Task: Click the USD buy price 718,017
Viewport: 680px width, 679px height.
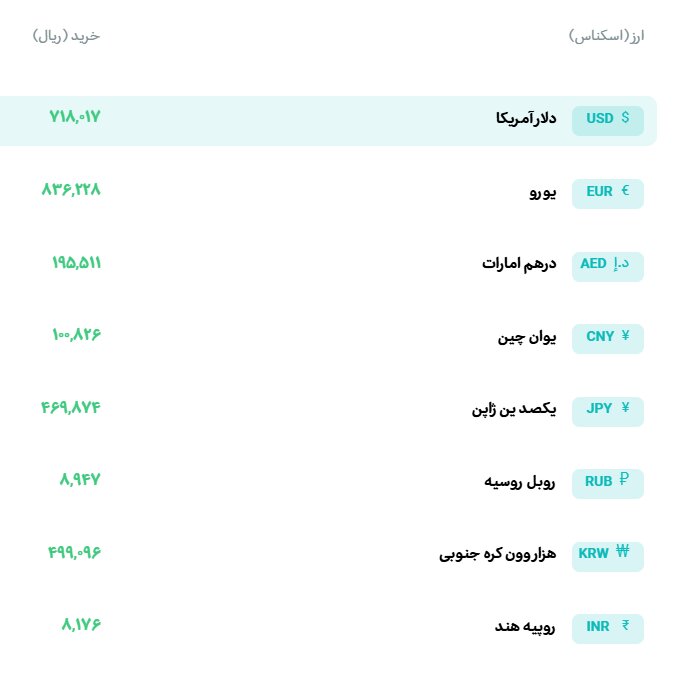Action: (75, 117)
